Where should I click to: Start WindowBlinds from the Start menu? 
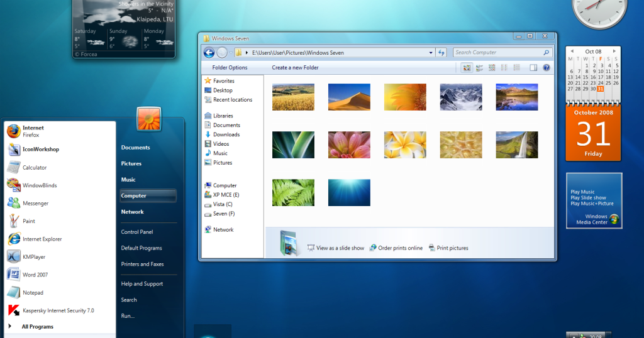pos(60,185)
